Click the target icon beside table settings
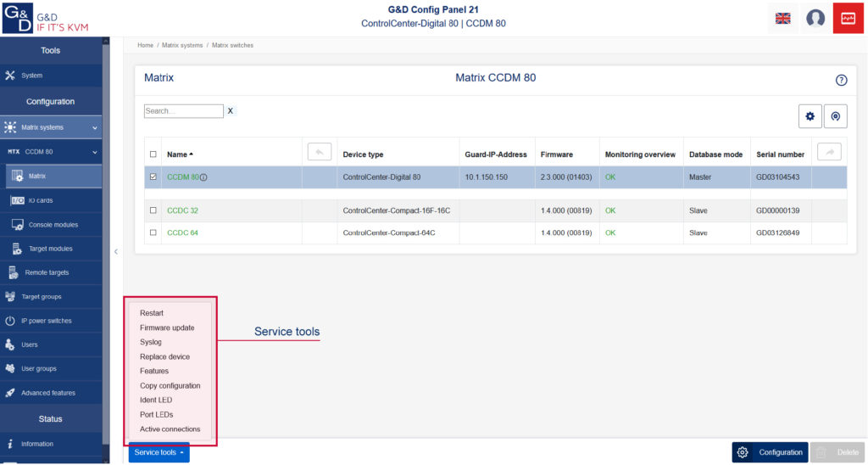868x465 pixels. (x=835, y=116)
